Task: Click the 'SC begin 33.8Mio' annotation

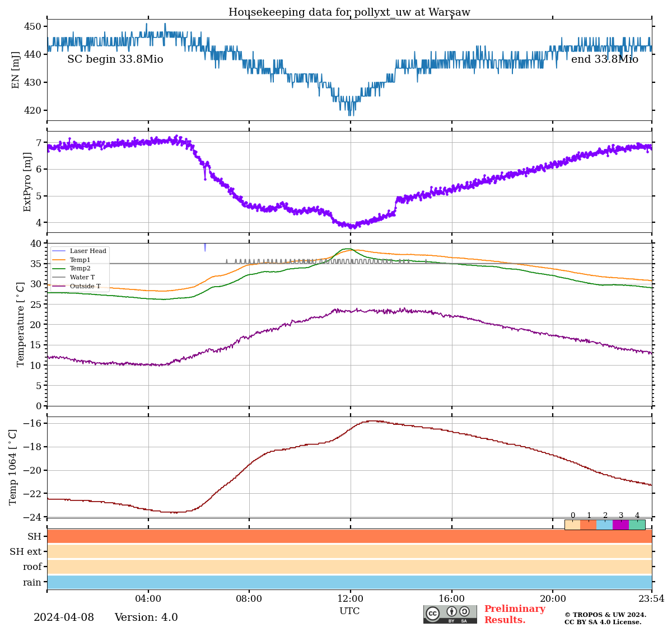Action: coord(115,59)
